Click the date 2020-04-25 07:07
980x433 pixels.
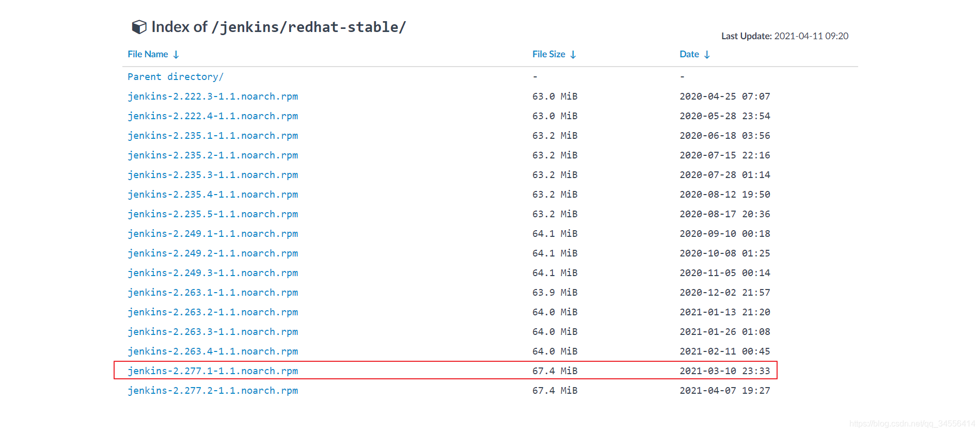pos(725,97)
